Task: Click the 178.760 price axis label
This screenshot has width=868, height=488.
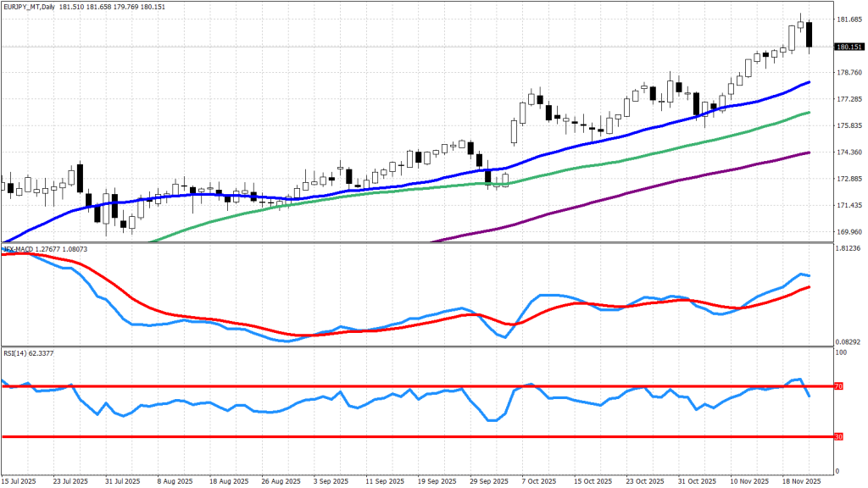Action: (849, 73)
